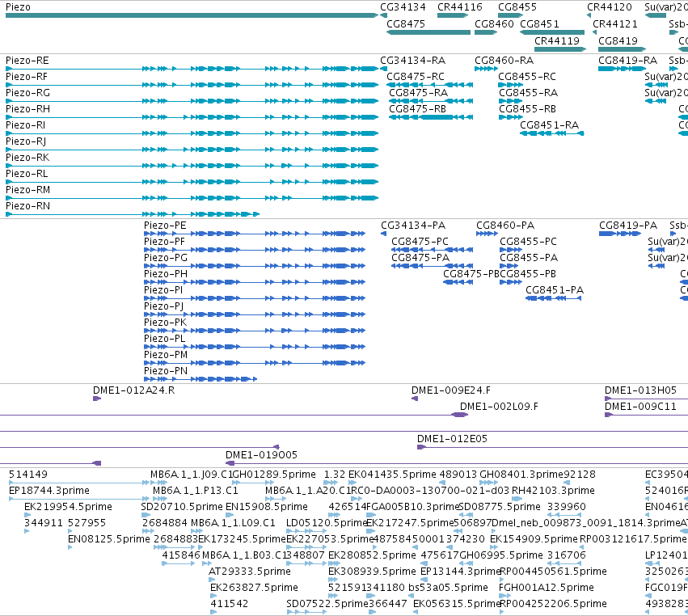Click the Piezo-RH transcript label

point(27,109)
